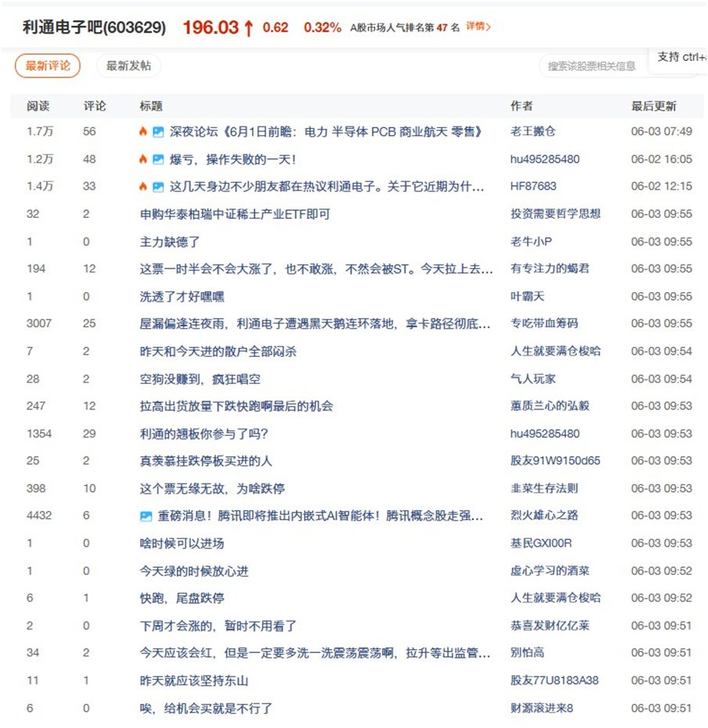Click the 最后更新 column header
The image size is (708, 728).
[653, 106]
